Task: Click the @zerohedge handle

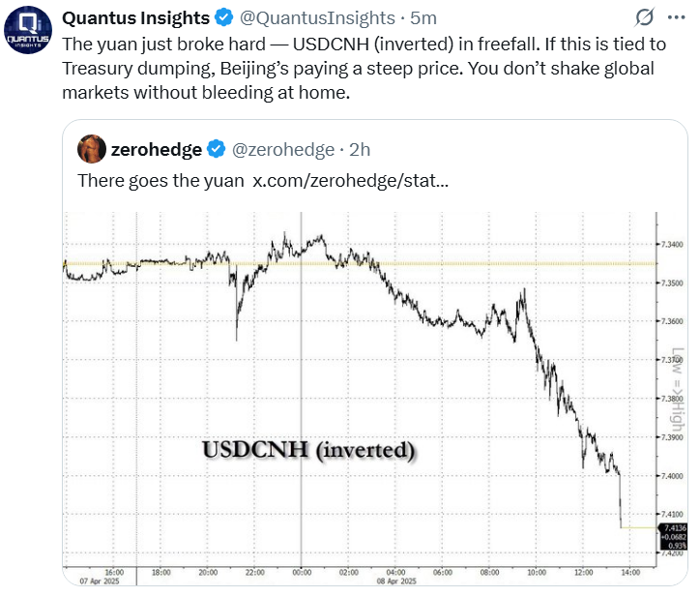Action: point(283,149)
